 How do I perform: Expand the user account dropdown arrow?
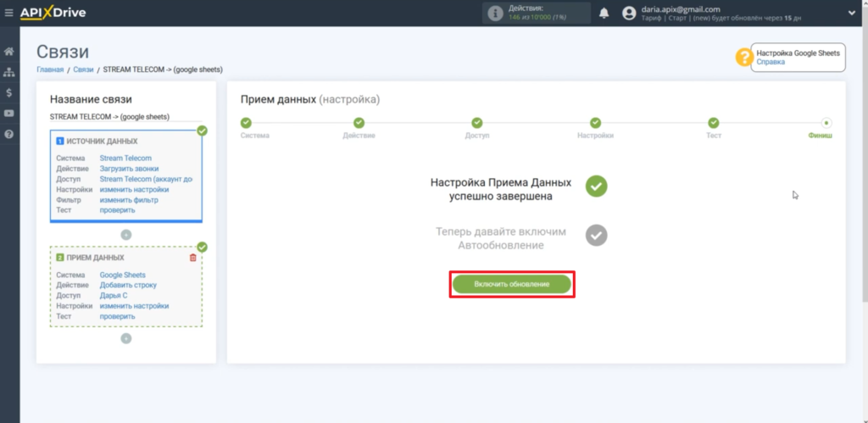[x=849, y=13]
